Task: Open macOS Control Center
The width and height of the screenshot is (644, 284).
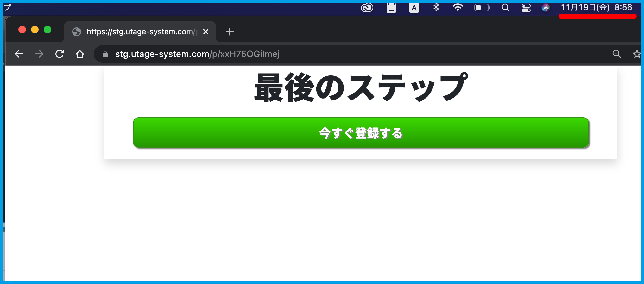Action: tap(526, 8)
